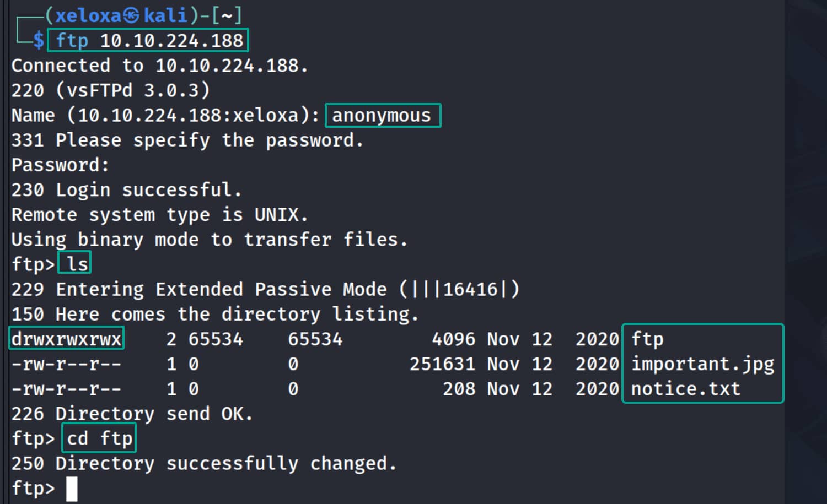This screenshot has height=504, width=827.
Task: Click the "important.jpg" file name
Action: (x=702, y=364)
